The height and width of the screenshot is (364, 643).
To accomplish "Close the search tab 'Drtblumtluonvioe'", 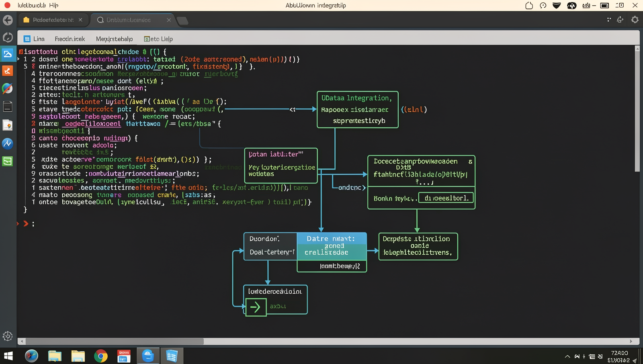I will [169, 20].
